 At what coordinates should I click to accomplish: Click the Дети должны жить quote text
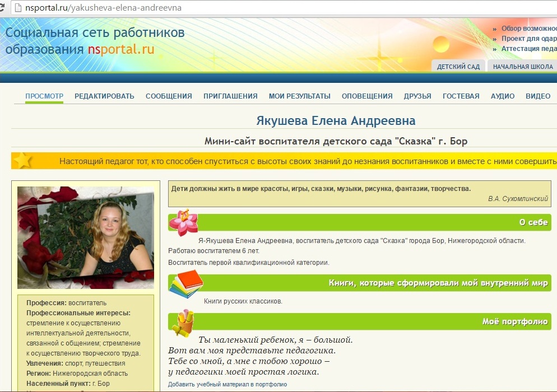pos(321,189)
